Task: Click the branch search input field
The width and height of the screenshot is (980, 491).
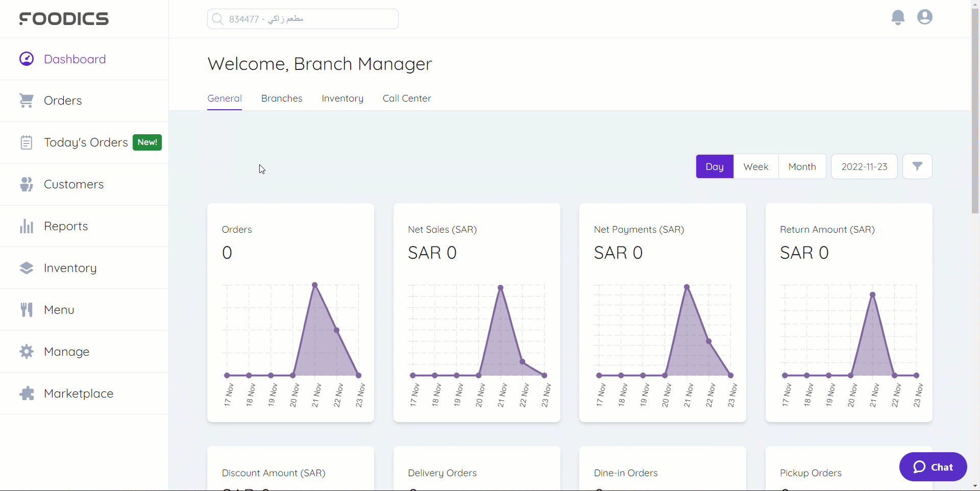Action: 303,19
